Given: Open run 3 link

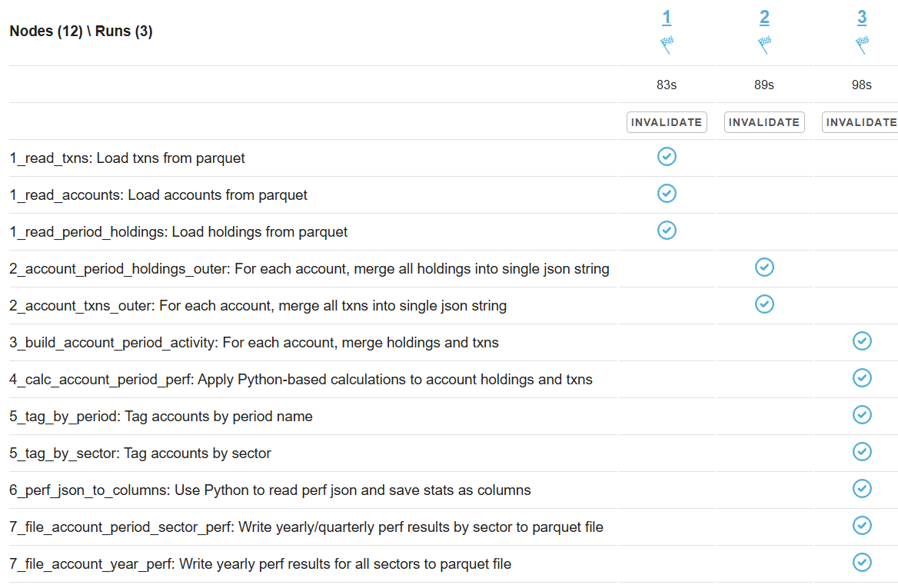Looking at the screenshot, I should pyautogui.click(x=862, y=18).
